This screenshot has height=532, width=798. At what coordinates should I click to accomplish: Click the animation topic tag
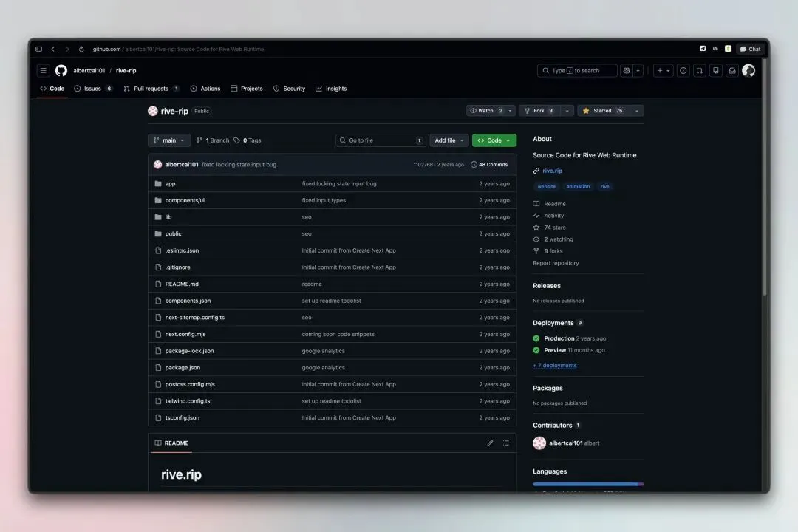click(578, 187)
